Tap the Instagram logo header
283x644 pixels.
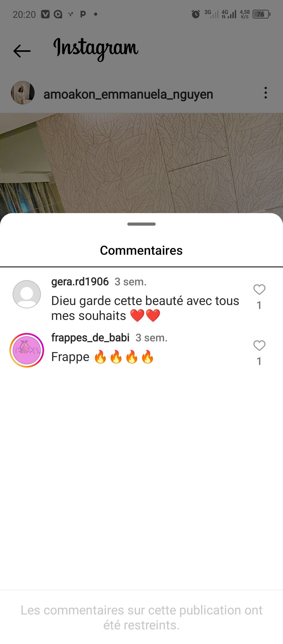click(96, 49)
